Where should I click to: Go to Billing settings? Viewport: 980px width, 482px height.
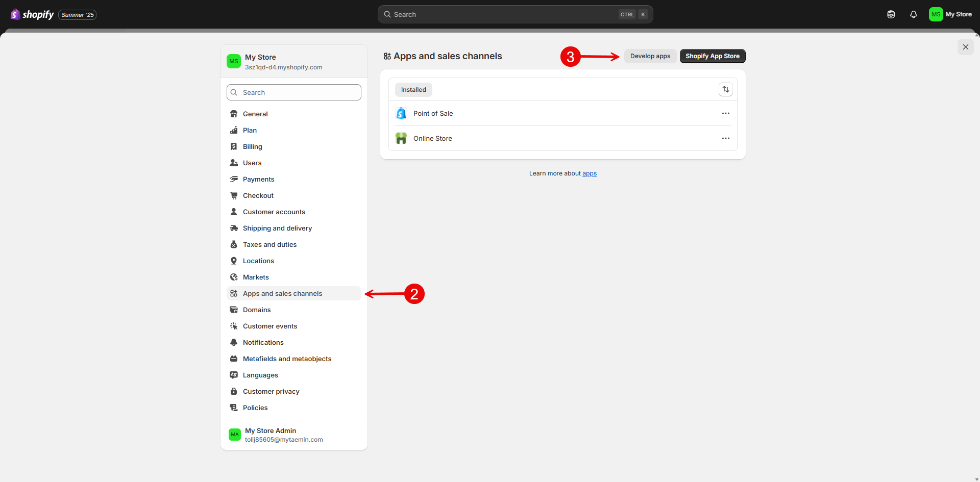[294, 146]
